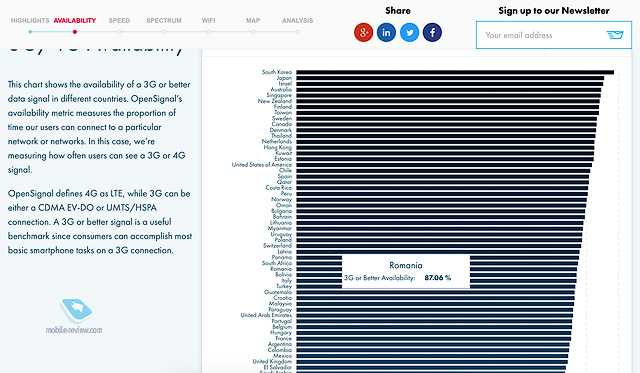Viewport: 640px width, 373px height.
Task: Click the Map dot on progress line
Action: pyautogui.click(x=253, y=31)
